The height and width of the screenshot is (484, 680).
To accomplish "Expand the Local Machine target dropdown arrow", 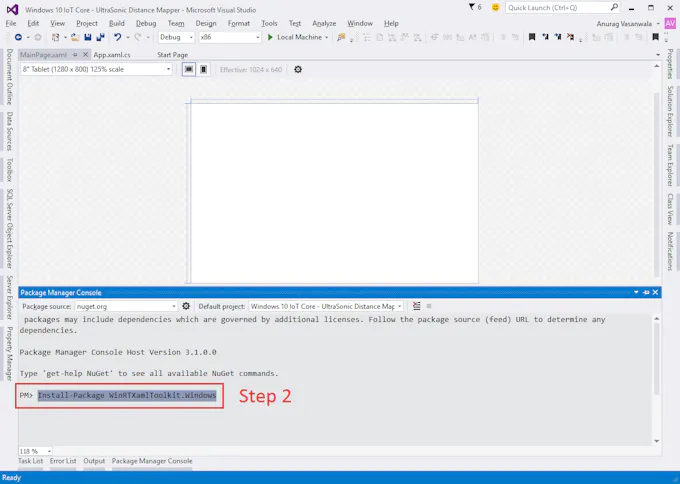I will click(327, 37).
